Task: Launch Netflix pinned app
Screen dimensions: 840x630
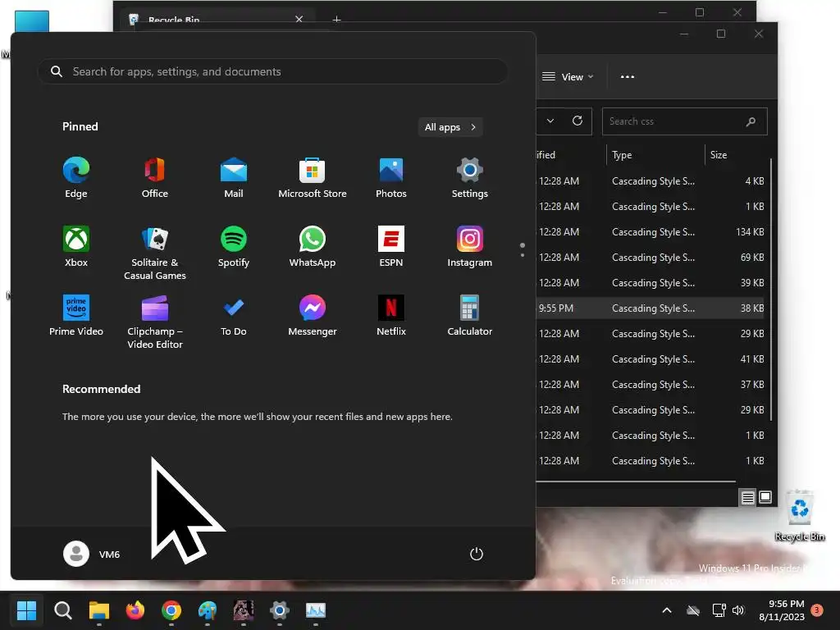Action: pyautogui.click(x=391, y=316)
